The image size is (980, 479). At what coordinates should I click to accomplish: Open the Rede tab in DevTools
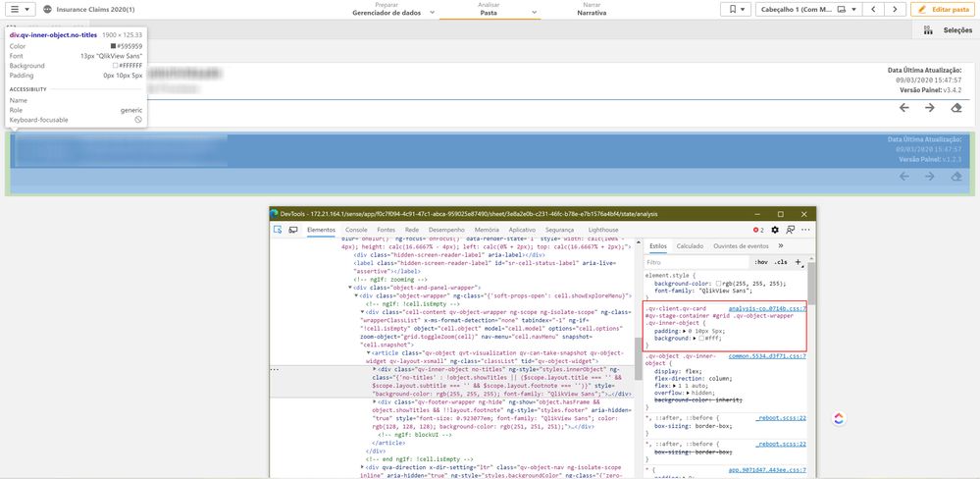click(x=411, y=230)
